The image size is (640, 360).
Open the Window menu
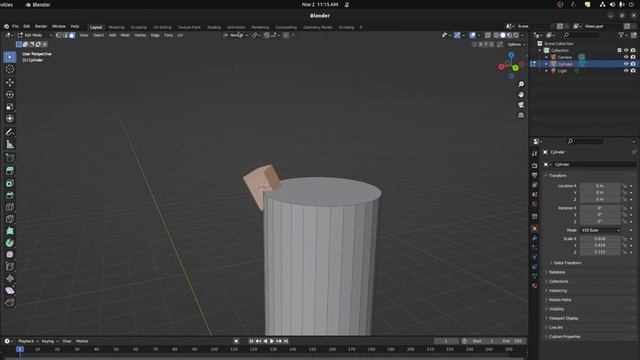(59, 27)
